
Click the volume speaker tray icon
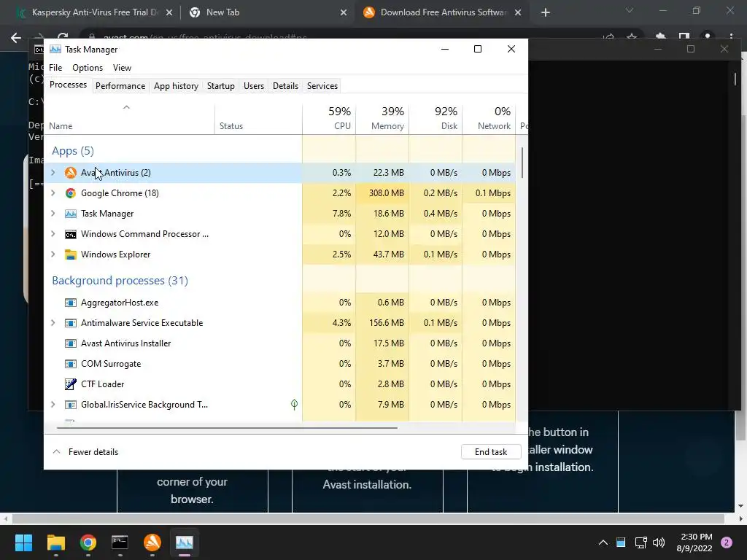point(659,542)
